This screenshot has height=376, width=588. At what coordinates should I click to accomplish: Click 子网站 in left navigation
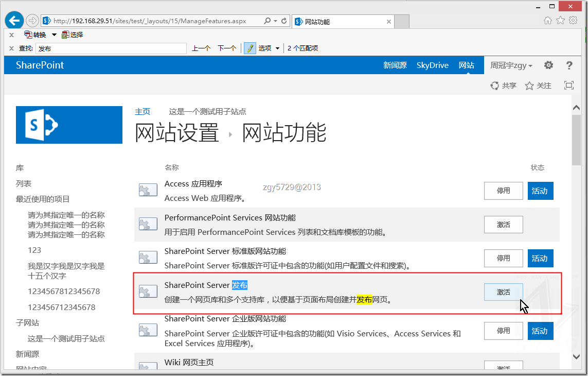click(x=27, y=323)
